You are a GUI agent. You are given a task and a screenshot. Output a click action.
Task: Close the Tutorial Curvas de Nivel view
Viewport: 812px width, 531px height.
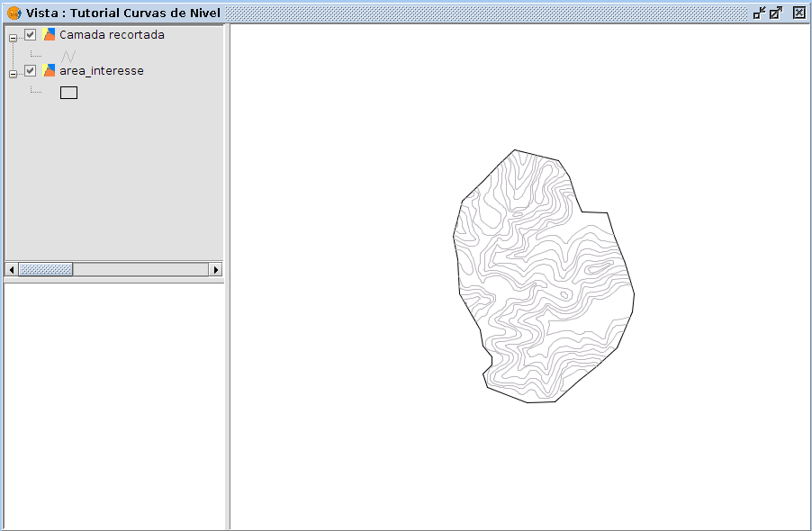[798, 13]
